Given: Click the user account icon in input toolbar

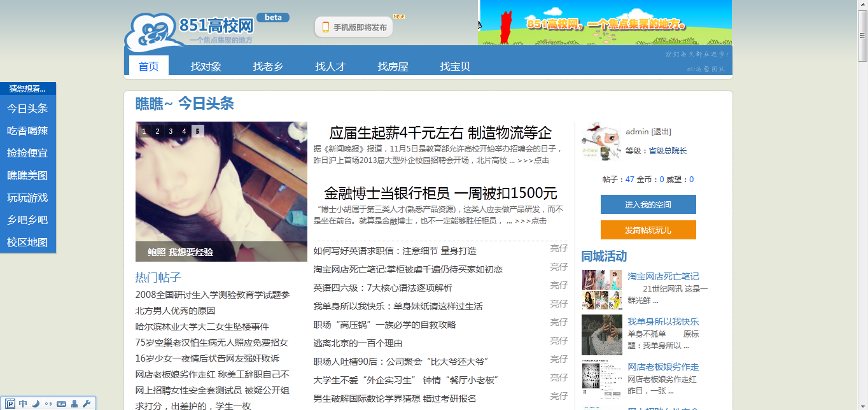Looking at the screenshot, I should pyautogui.click(x=74, y=404).
